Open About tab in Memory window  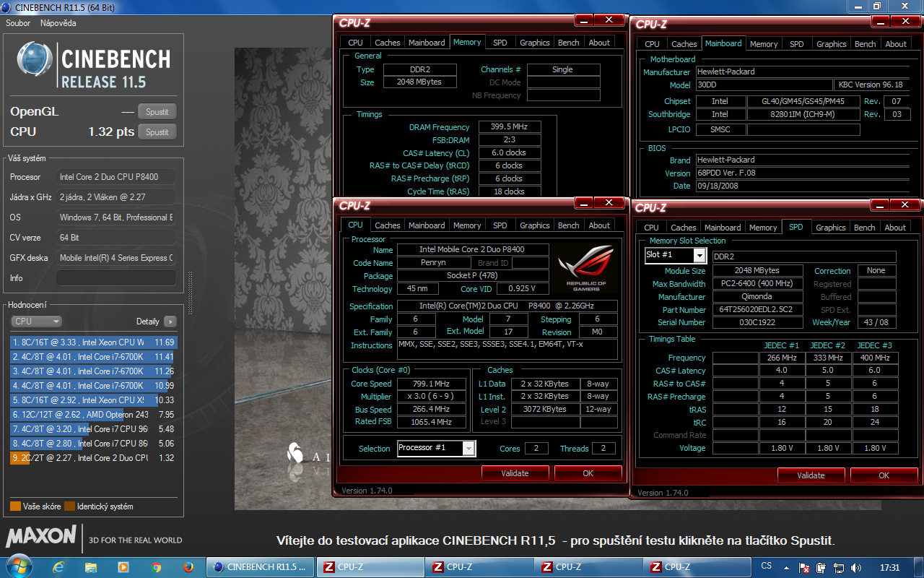pos(599,43)
